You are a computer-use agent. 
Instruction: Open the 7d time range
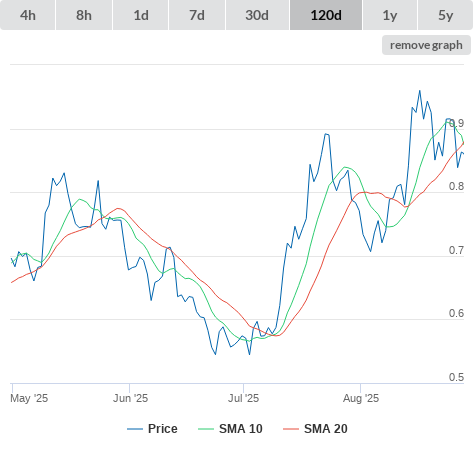(x=197, y=15)
